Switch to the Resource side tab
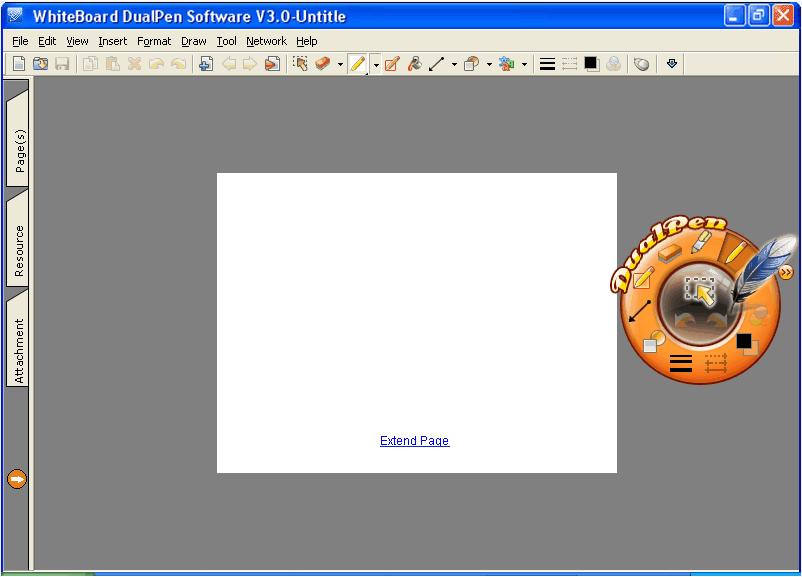The height and width of the screenshot is (577, 802). tap(18, 240)
